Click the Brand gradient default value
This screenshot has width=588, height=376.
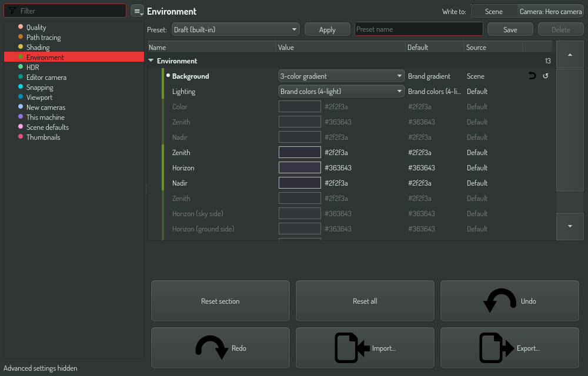click(x=429, y=76)
